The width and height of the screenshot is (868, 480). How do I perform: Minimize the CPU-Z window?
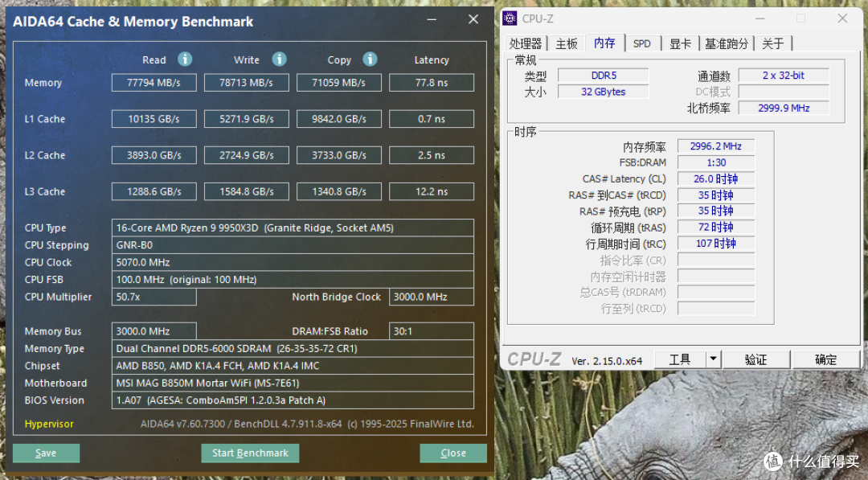tap(760, 18)
